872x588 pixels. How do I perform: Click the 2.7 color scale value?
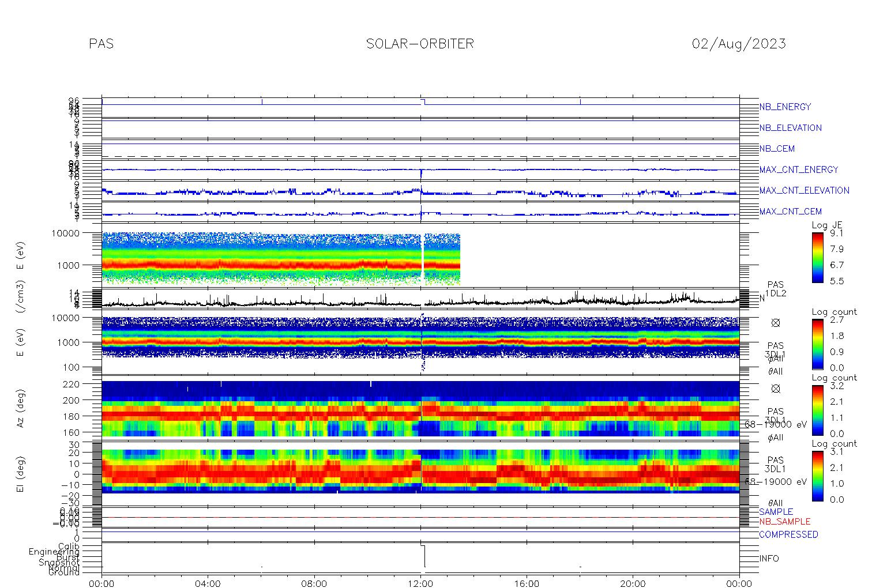(x=837, y=320)
